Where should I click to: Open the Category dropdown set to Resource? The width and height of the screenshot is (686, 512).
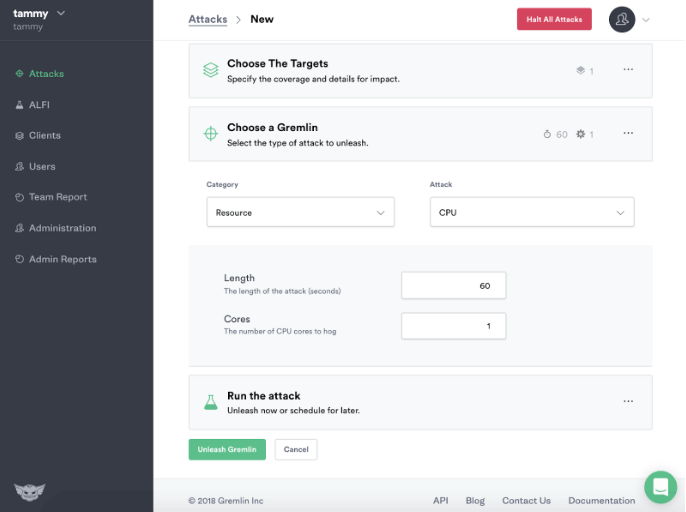click(301, 212)
